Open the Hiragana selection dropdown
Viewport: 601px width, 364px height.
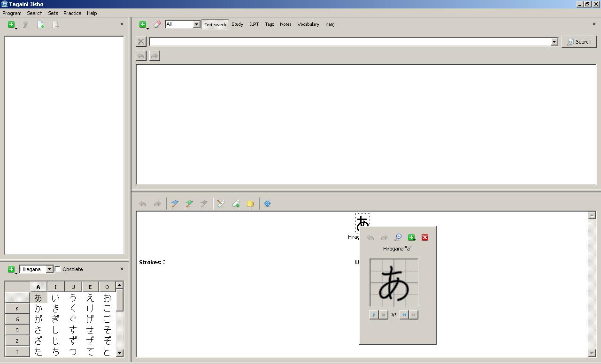tap(36, 270)
